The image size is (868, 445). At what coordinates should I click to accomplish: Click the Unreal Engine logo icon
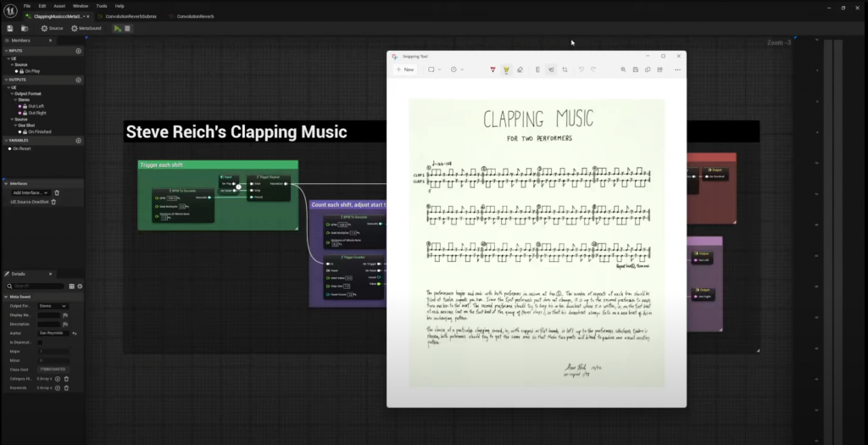10,10
